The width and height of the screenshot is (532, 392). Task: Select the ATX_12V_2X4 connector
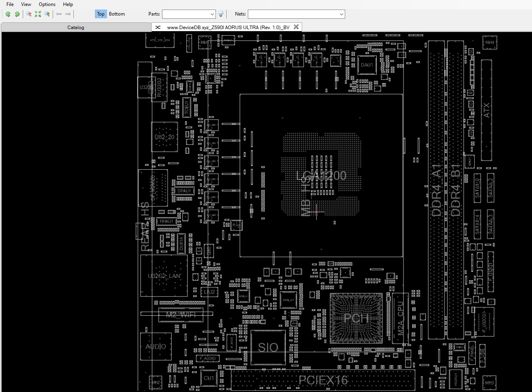(x=160, y=40)
